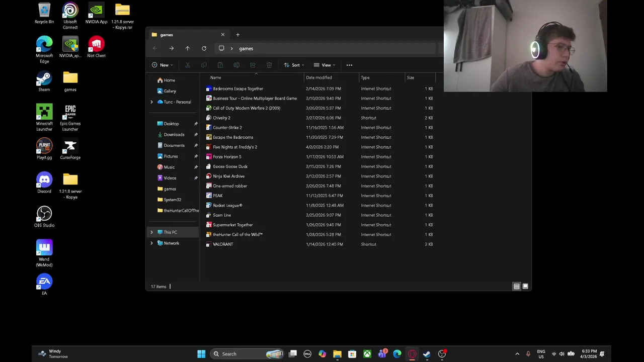Open the EA app desktop icon
Viewport: 644px width, 362px height.
[44, 285]
